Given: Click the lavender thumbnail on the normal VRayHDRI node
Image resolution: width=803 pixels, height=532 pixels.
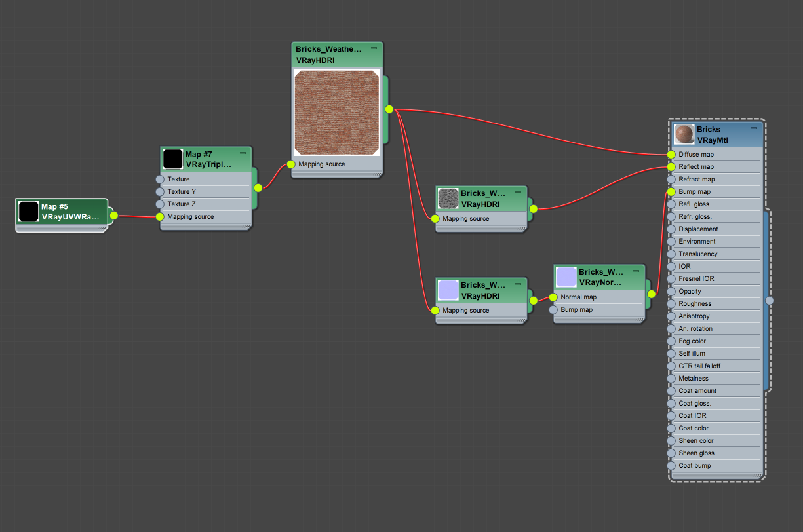Looking at the screenshot, I should pos(448,290).
